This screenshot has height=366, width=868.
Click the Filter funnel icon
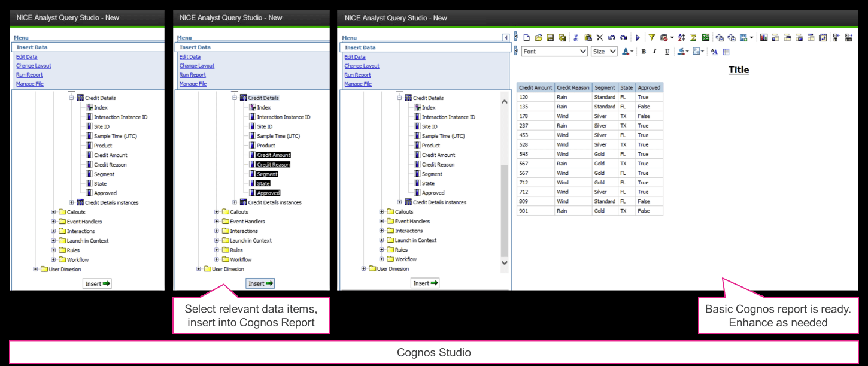pyautogui.click(x=652, y=37)
